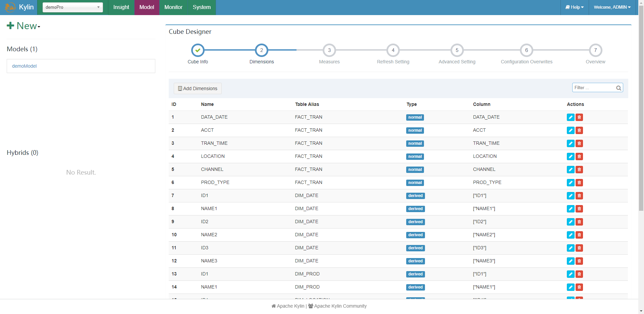The height and width of the screenshot is (314, 644).
Task: Delete the ACCT dimension via trash icon
Action: pyautogui.click(x=579, y=130)
